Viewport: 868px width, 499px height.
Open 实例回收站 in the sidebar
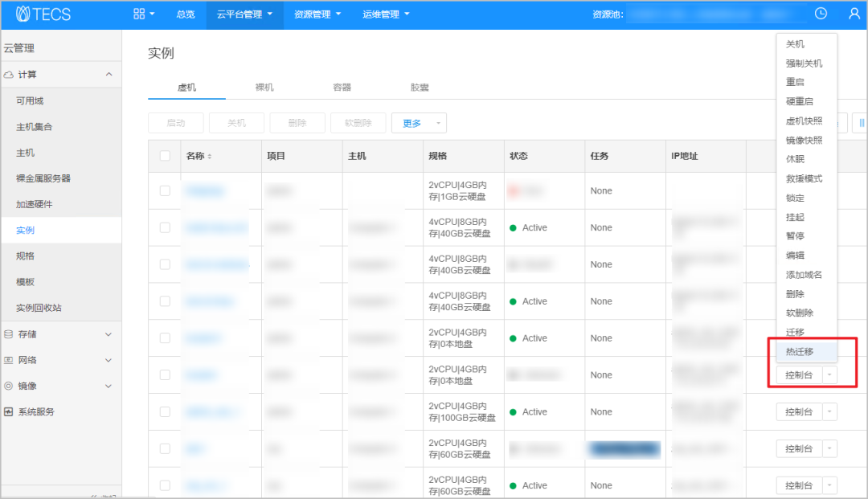(39, 308)
